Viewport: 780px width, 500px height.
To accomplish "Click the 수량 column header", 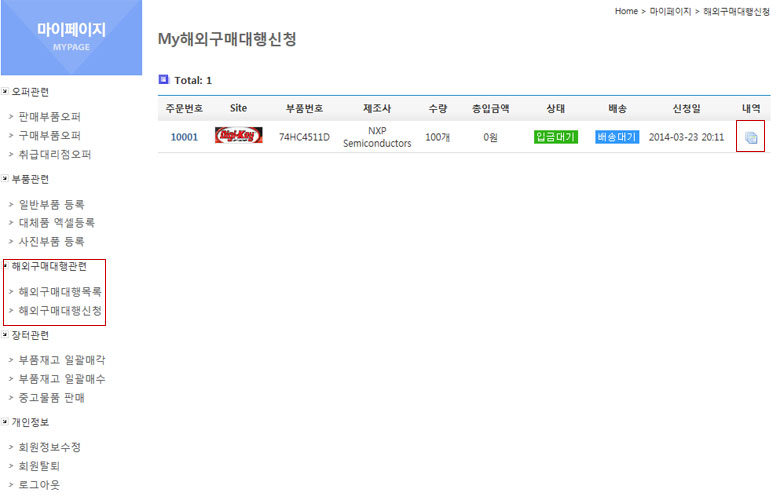I will coord(438,108).
